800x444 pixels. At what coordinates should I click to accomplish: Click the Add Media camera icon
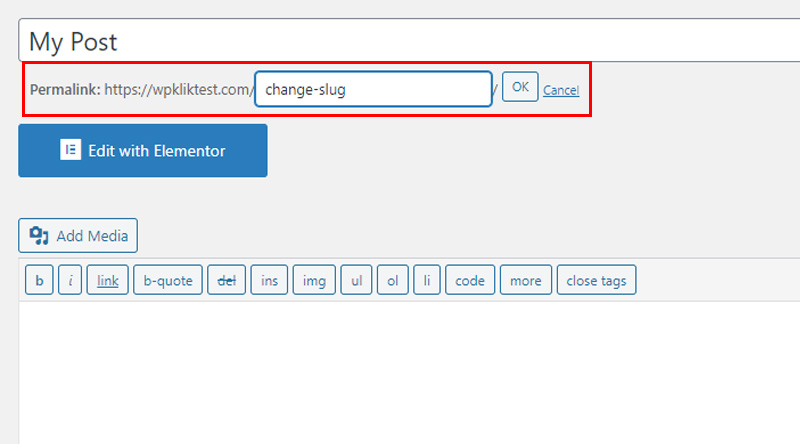(x=39, y=235)
